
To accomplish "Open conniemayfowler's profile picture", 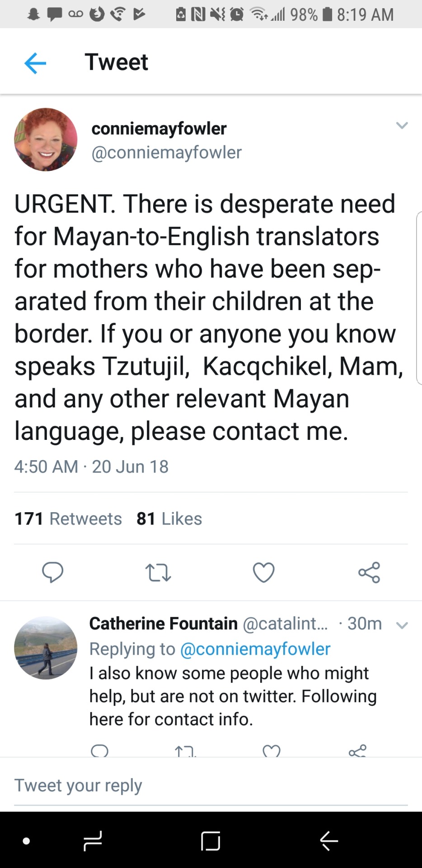I will click(x=46, y=139).
